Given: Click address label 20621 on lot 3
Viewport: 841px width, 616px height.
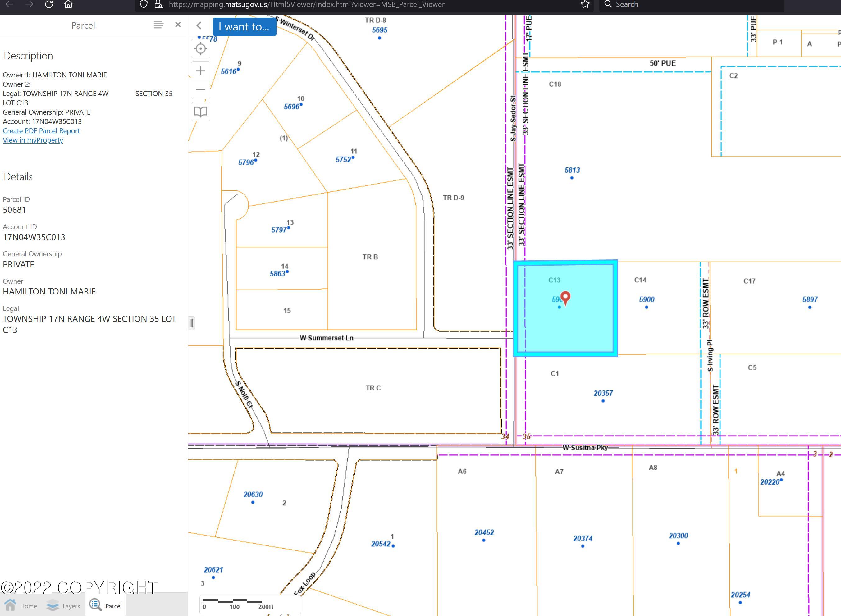Looking at the screenshot, I should 213,570.
